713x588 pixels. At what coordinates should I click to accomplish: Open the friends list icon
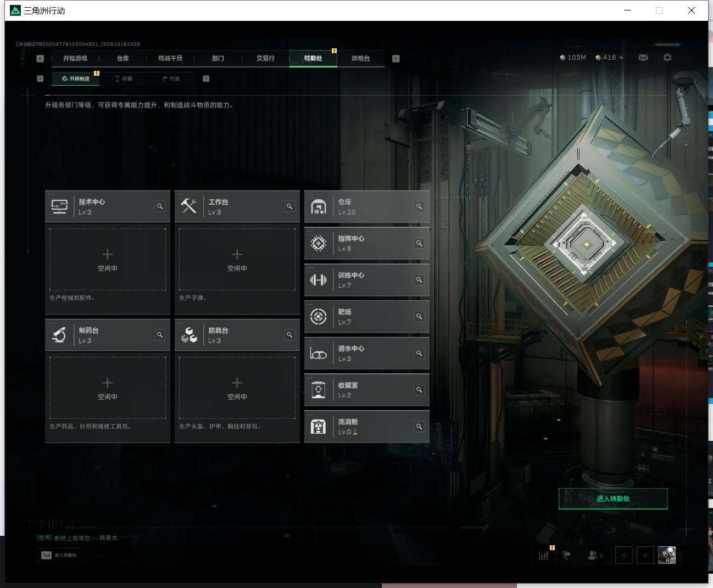[595, 555]
